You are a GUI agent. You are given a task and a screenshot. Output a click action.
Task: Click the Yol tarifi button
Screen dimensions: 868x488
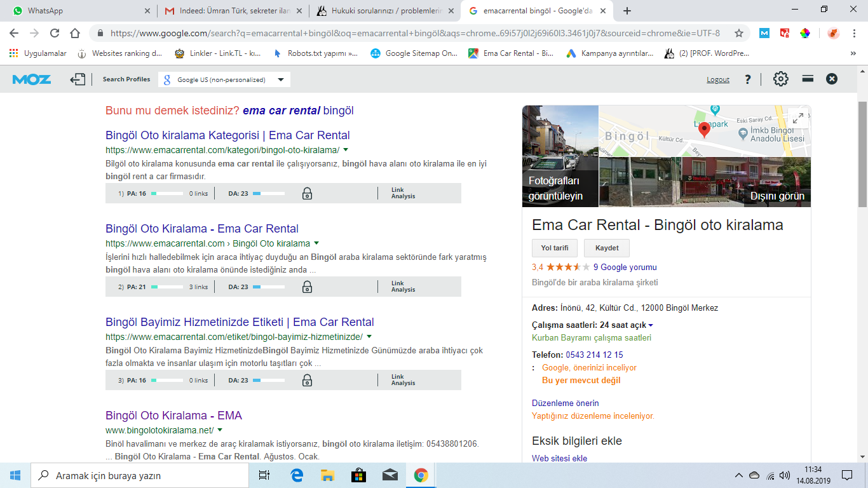(555, 248)
